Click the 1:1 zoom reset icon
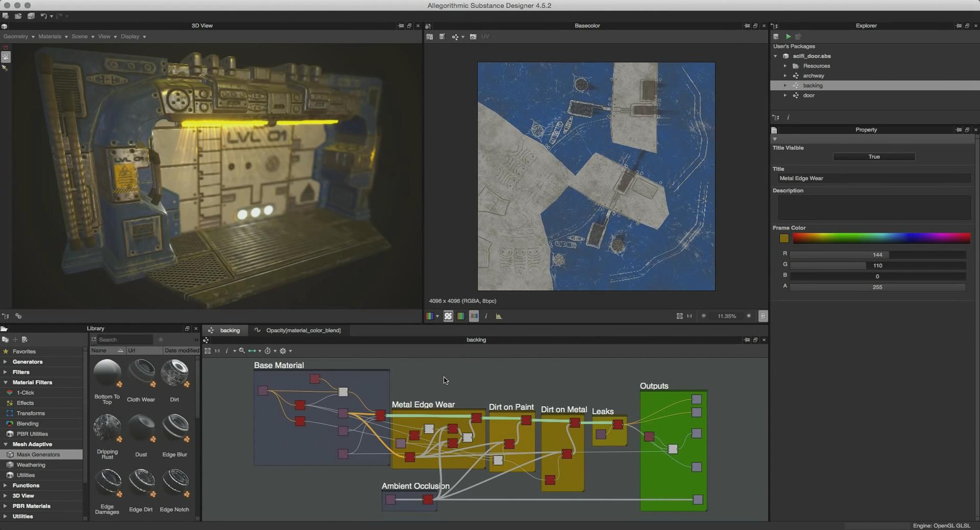This screenshot has width=980, height=530. 689,317
